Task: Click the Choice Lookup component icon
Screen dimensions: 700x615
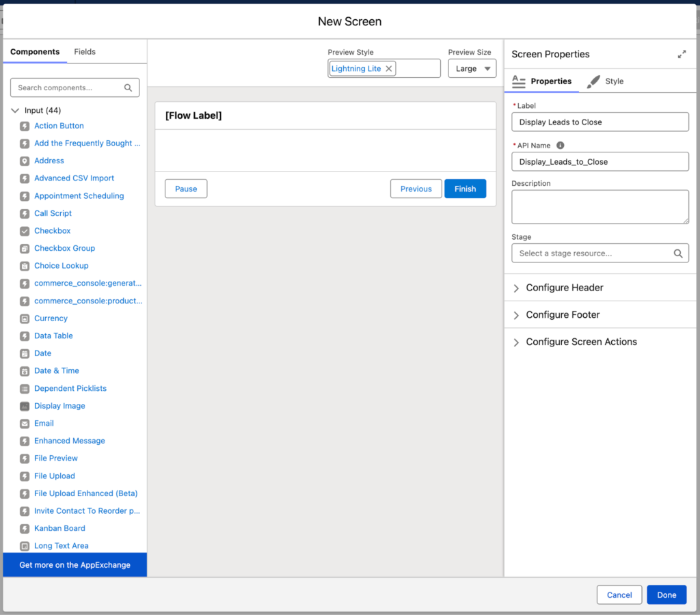Action: [25, 266]
